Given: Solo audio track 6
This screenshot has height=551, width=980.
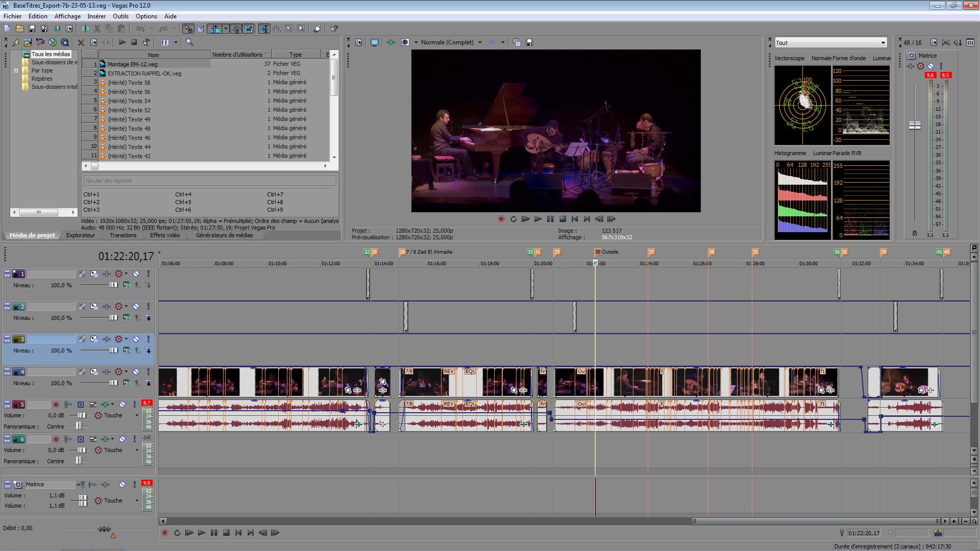Looking at the screenshot, I should pos(135,439).
